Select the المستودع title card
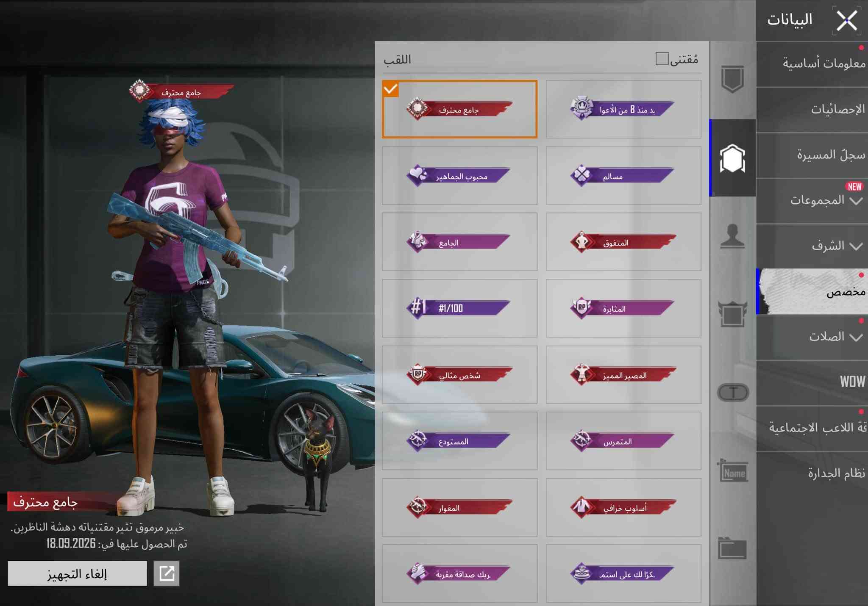Image resolution: width=868 pixels, height=606 pixels. (459, 441)
